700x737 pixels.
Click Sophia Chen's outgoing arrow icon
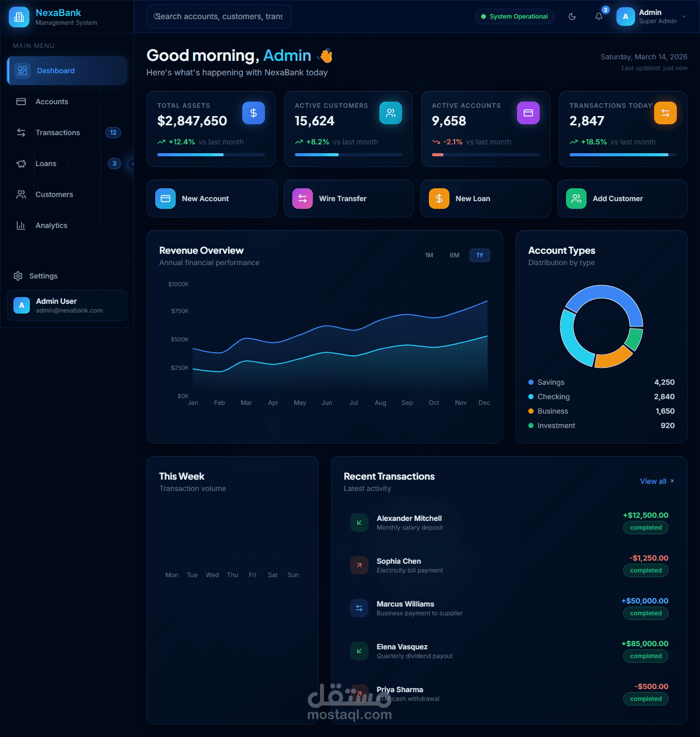[359, 565]
